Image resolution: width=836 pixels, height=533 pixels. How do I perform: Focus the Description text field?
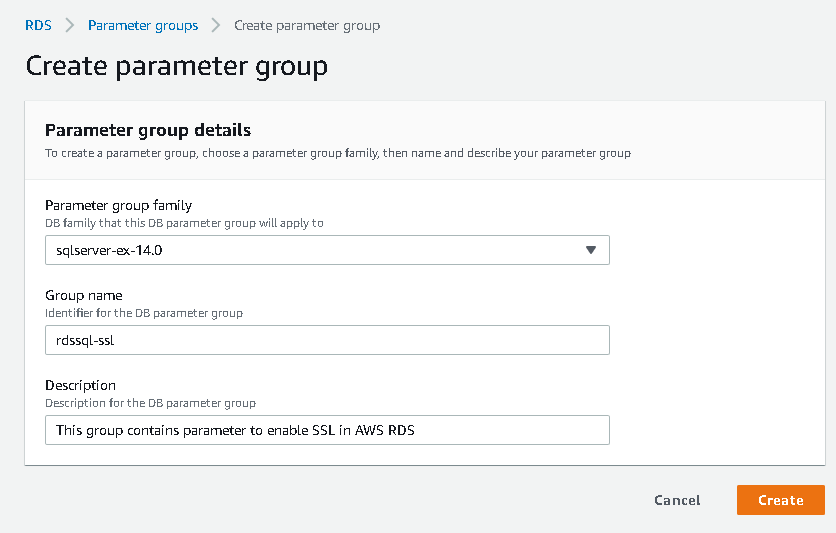point(327,430)
